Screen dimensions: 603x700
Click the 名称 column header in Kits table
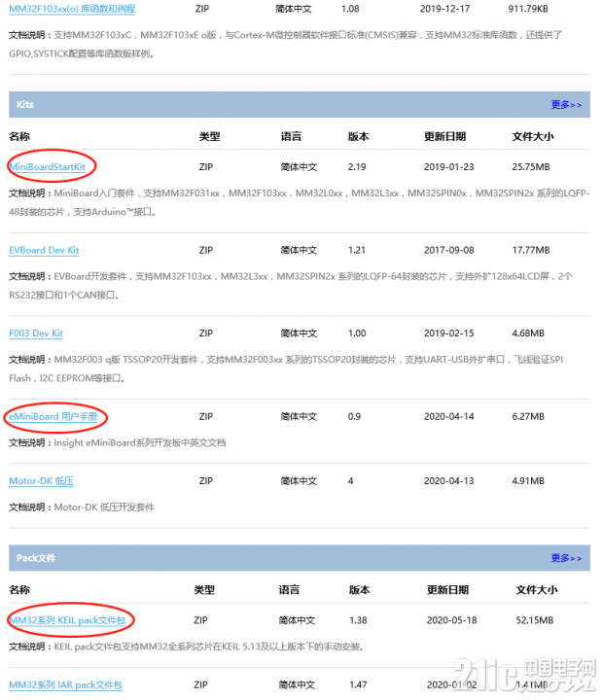pos(19,137)
